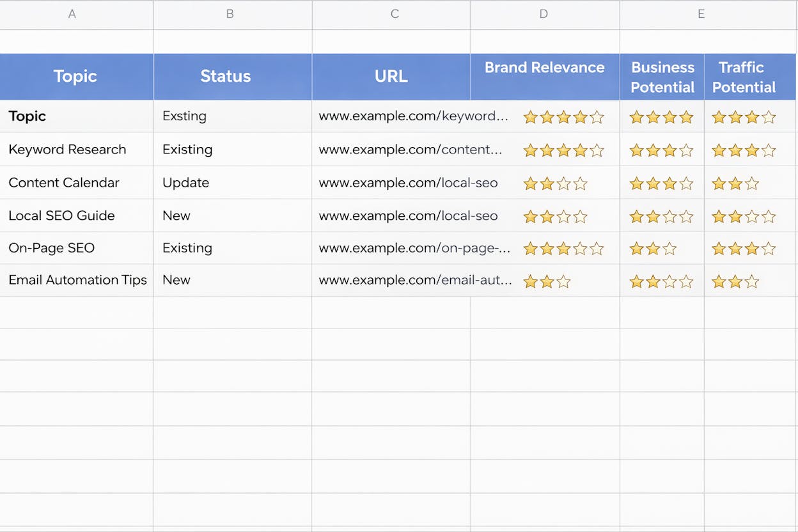Open local-seo URL in Local SEO Guide row
Image resolution: width=798 pixels, height=532 pixels.
click(x=408, y=216)
